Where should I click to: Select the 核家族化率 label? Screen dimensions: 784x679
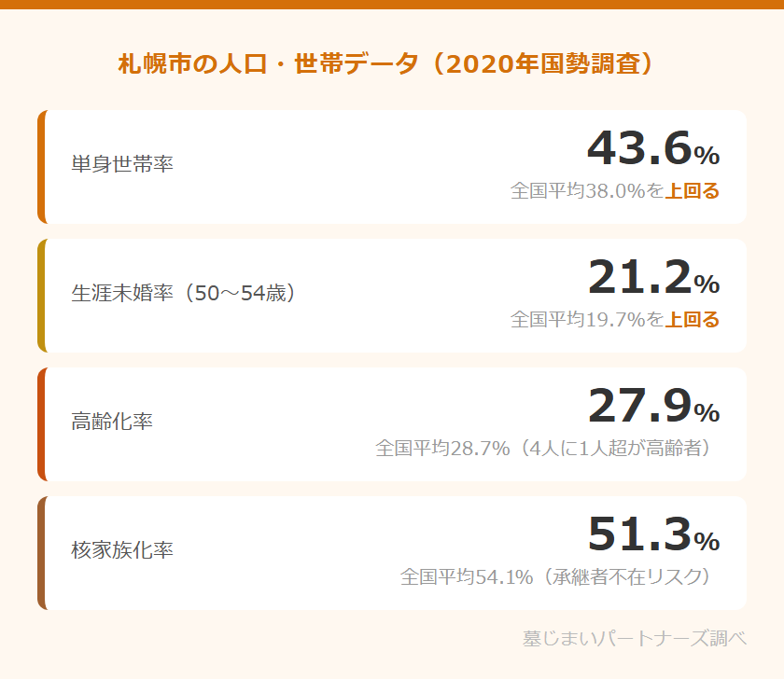coord(122,550)
